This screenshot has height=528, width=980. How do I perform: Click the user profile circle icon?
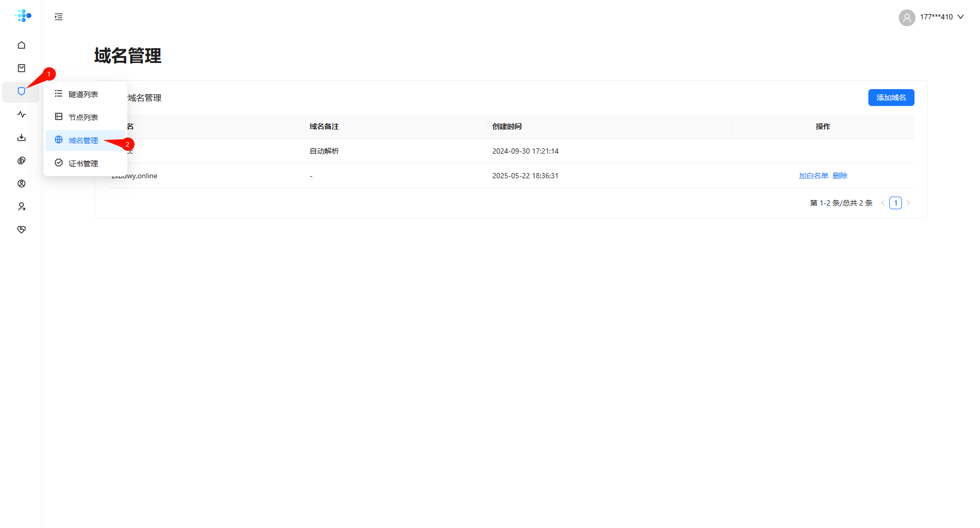[21, 184]
